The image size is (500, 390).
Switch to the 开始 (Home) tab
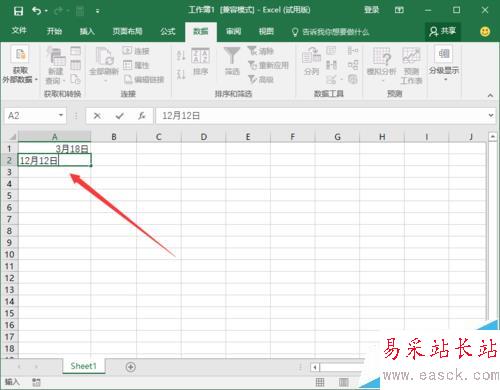pyautogui.click(x=54, y=31)
